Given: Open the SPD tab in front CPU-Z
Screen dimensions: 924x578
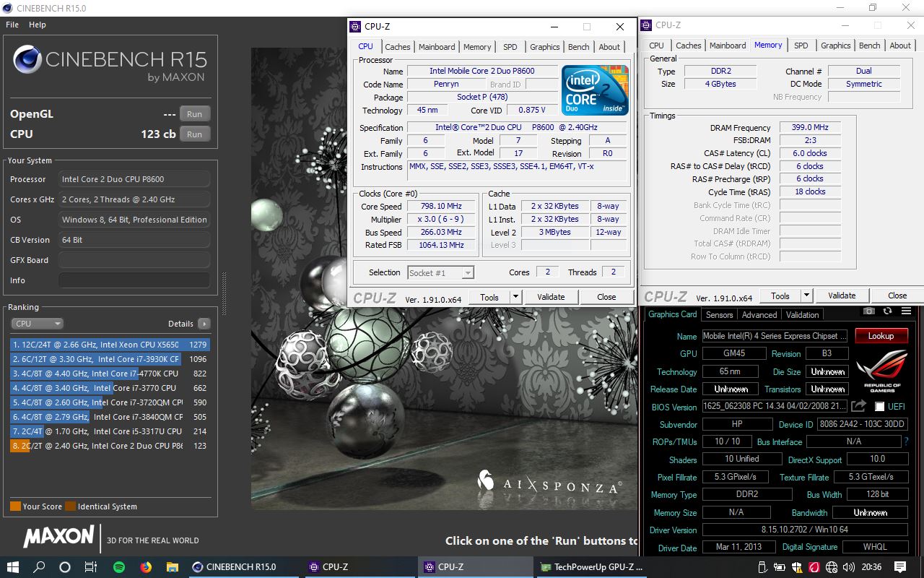Looking at the screenshot, I should point(510,47).
